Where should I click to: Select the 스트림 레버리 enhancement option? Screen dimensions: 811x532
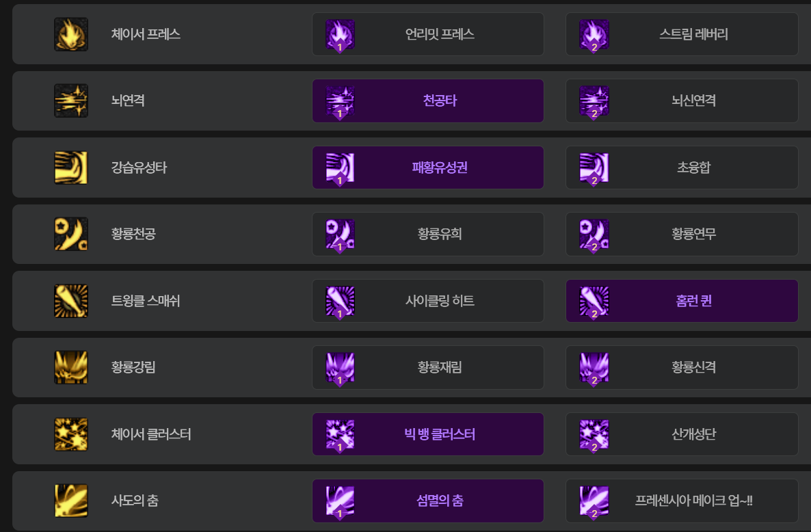pyautogui.click(x=682, y=34)
